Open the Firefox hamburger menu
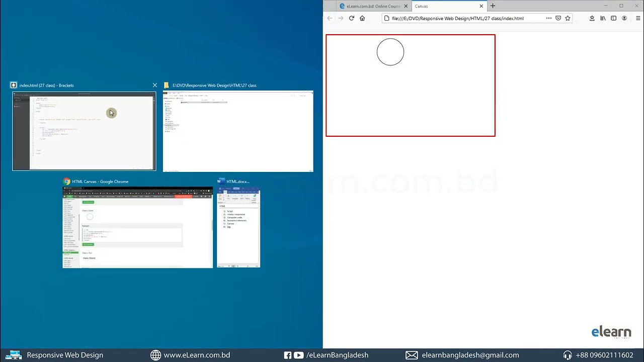Image resolution: width=644 pixels, height=362 pixels. tap(638, 18)
